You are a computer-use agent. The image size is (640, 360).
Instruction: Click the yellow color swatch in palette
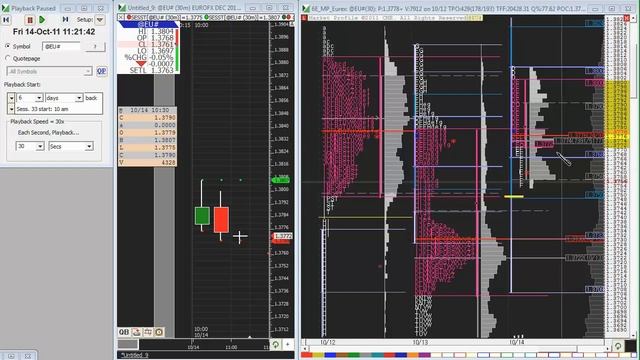[318, 355]
